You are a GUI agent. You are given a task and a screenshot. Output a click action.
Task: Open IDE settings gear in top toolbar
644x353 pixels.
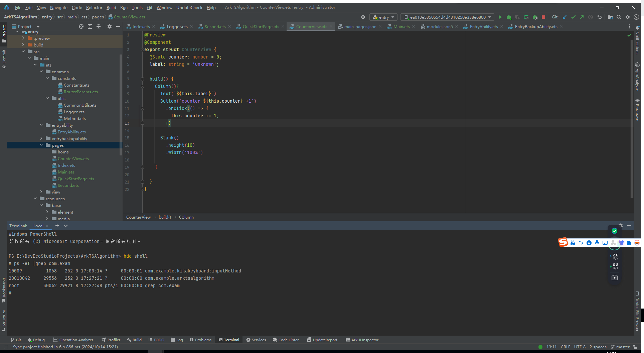coord(628,17)
